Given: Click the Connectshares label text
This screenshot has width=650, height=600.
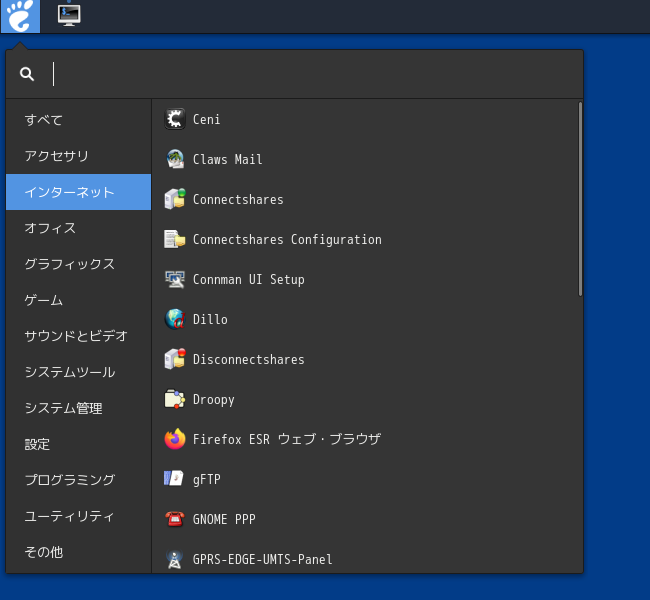Looking at the screenshot, I should coord(238,199).
